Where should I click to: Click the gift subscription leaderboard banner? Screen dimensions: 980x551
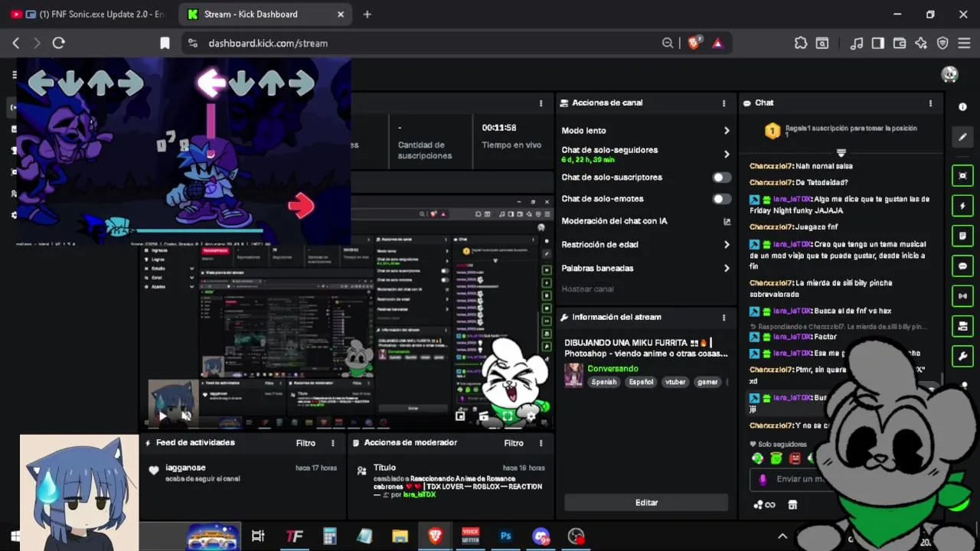pyautogui.click(x=841, y=132)
